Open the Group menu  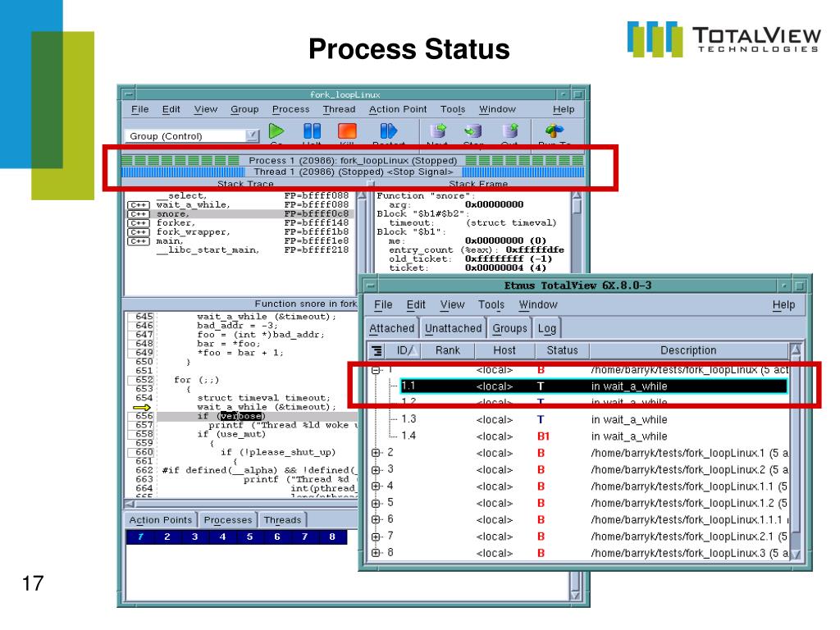[x=244, y=109]
